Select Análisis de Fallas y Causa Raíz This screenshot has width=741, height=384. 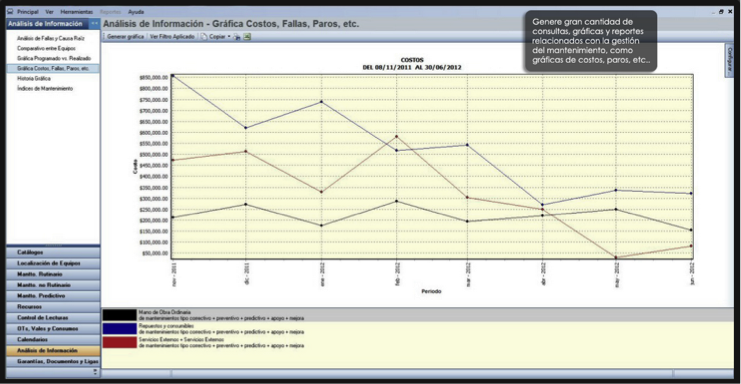coord(51,38)
